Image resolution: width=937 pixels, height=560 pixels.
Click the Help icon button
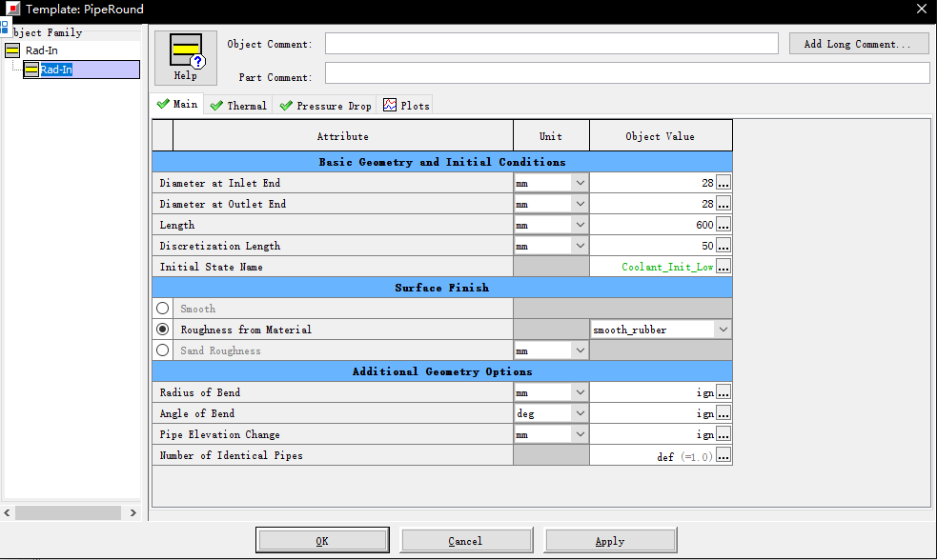[186, 57]
